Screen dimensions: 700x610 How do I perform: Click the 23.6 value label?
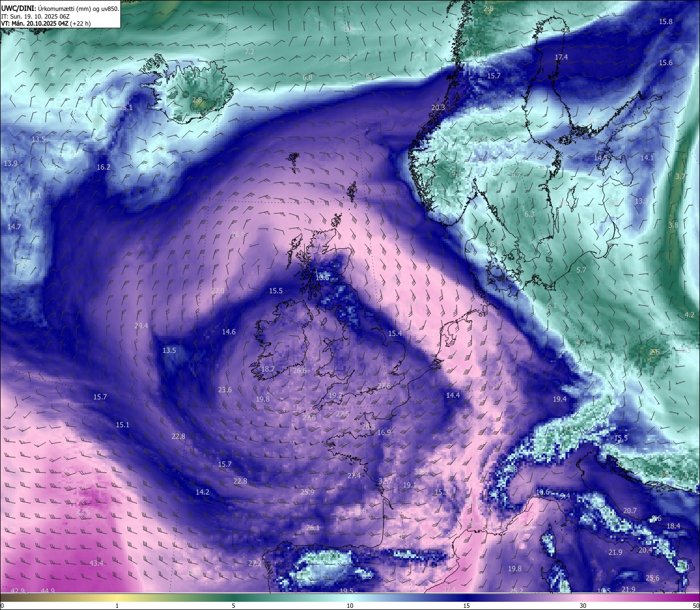[225, 390]
